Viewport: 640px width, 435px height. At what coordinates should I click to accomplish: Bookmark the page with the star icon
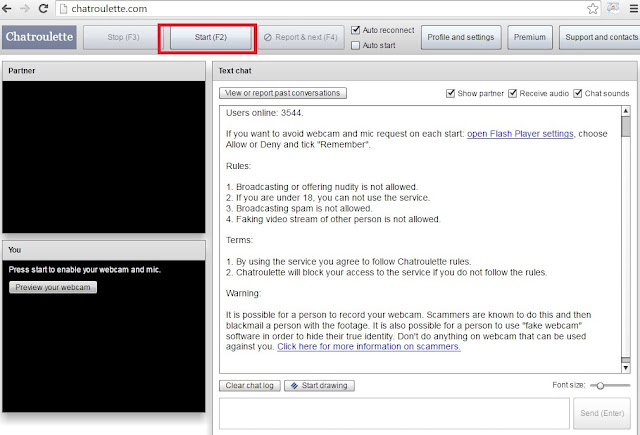pyautogui.click(x=593, y=9)
